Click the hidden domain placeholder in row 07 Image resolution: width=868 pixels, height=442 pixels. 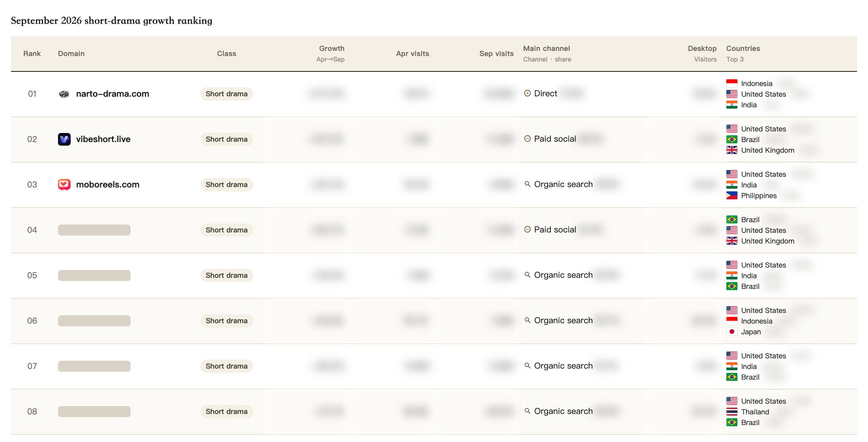click(94, 366)
